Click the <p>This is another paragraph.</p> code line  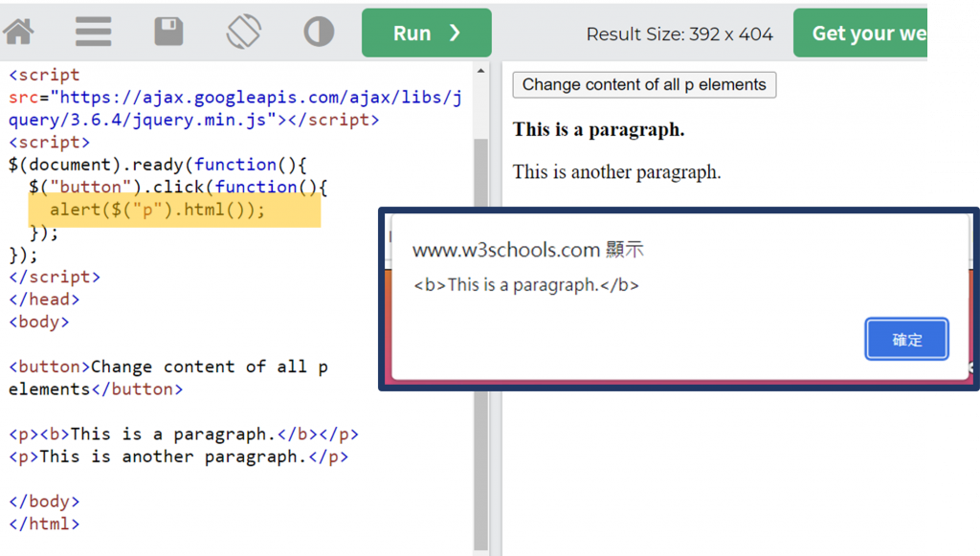click(x=178, y=456)
